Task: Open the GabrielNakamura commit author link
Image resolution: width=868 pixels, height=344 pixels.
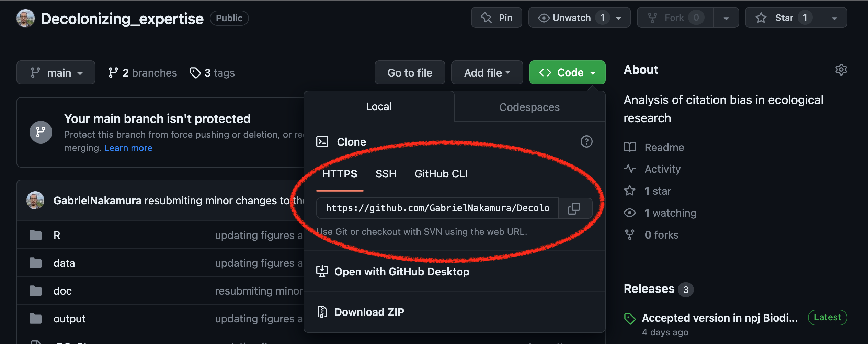Action: point(98,200)
